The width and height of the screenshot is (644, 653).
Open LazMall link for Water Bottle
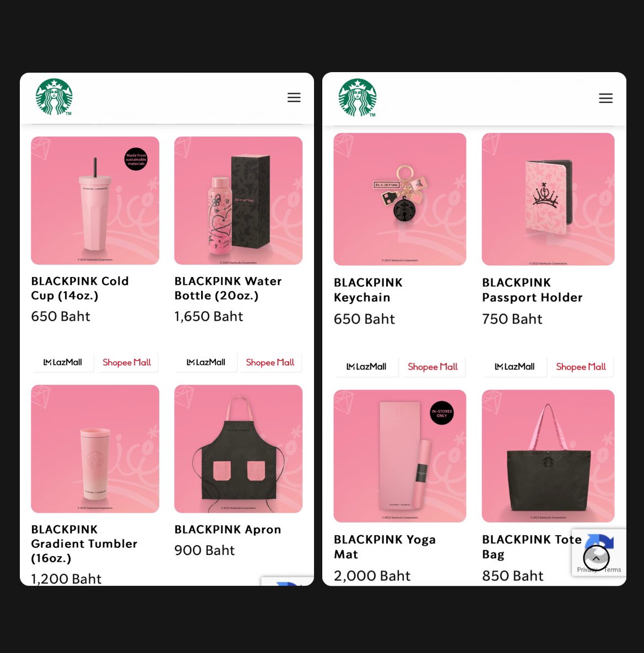click(206, 362)
